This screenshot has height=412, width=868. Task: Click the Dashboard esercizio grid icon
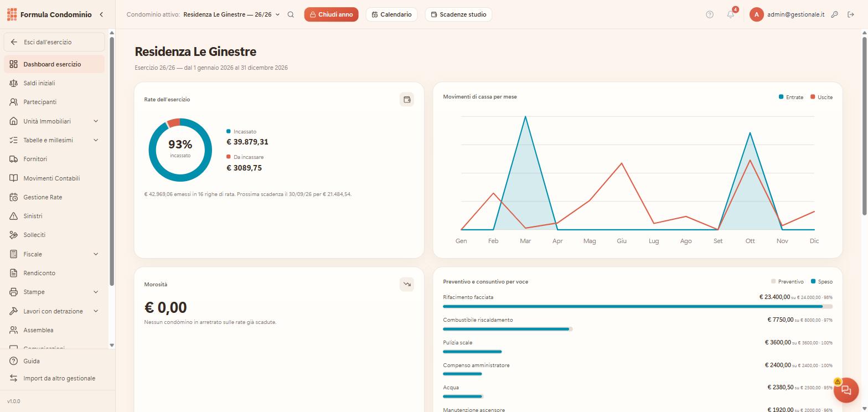(14, 64)
